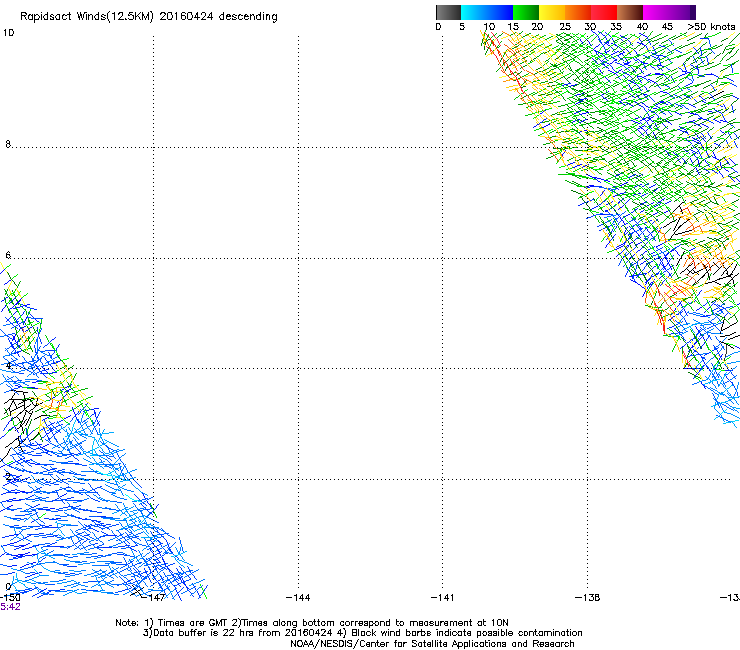The height and width of the screenshot is (650, 740).
Task: Select the orange 25-30 knots color swatch
Action: pyautogui.click(x=578, y=12)
